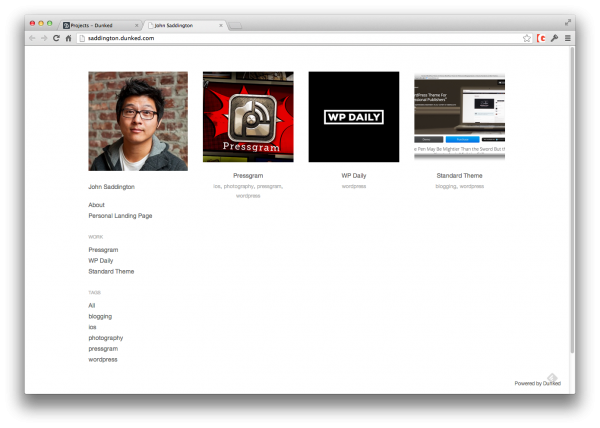This screenshot has width=600, height=428.
Task: Click Powered by Dunked footer link
Action: 538,383
